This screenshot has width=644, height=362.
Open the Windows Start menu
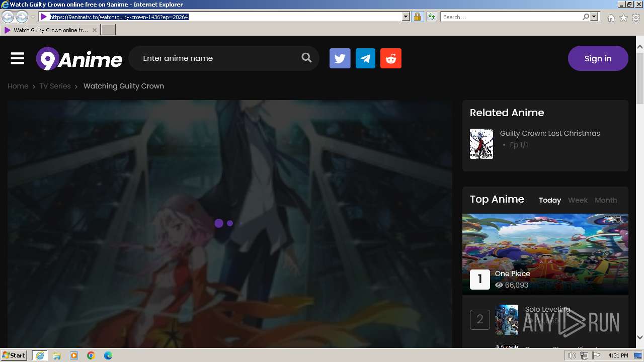(14, 355)
